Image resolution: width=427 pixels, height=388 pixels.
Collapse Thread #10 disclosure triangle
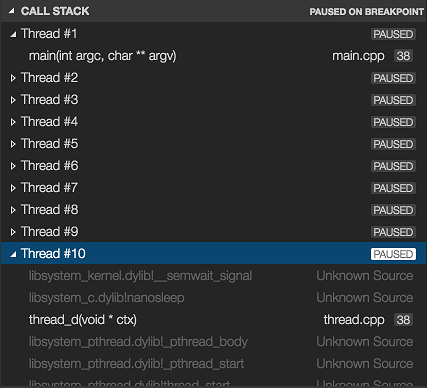point(13,254)
